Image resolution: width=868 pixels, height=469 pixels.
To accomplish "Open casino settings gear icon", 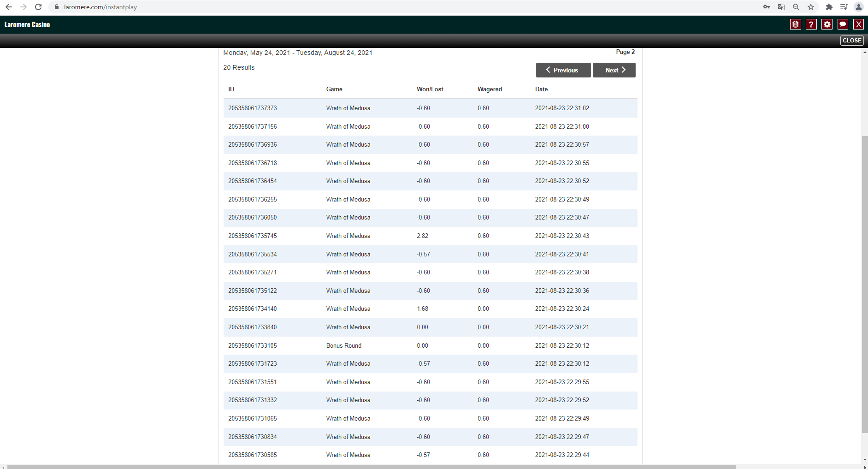I will coord(827,24).
